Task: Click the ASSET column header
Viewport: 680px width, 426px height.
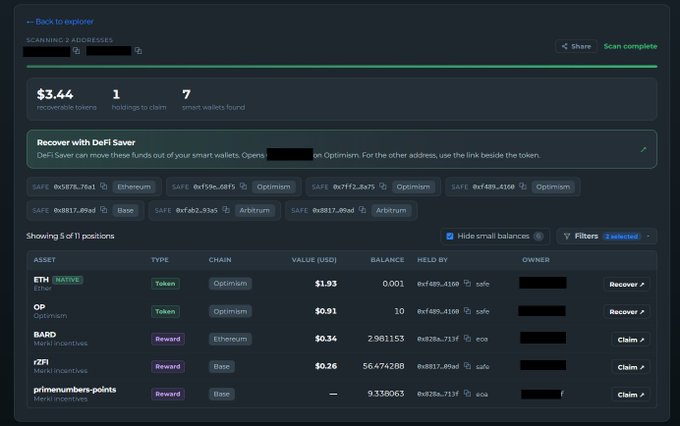Action: [x=44, y=259]
